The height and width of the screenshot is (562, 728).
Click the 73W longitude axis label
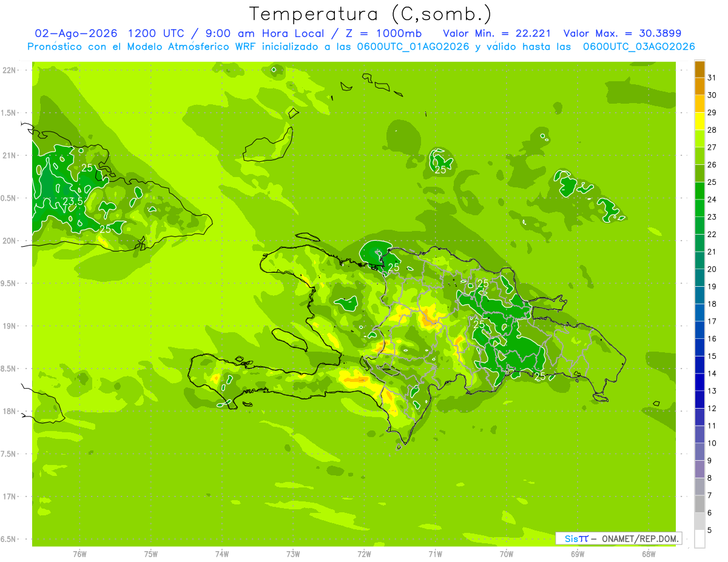tap(293, 554)
